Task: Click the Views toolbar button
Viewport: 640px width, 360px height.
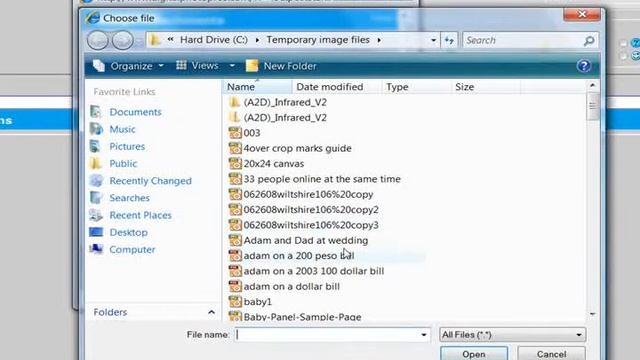Action: [x=198, y=66]
